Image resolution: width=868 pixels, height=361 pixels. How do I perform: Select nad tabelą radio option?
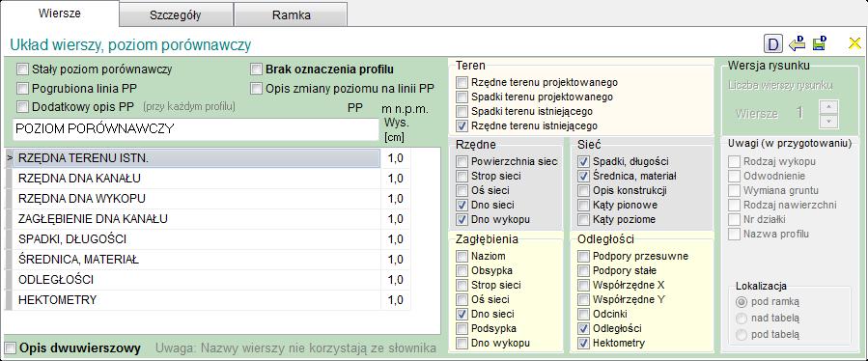[x=741, y=319]
